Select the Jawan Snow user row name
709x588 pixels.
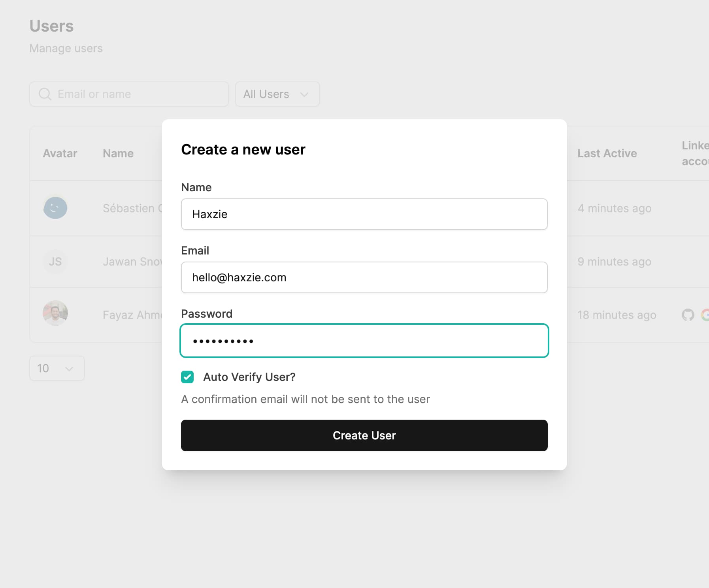coord(132,262)
